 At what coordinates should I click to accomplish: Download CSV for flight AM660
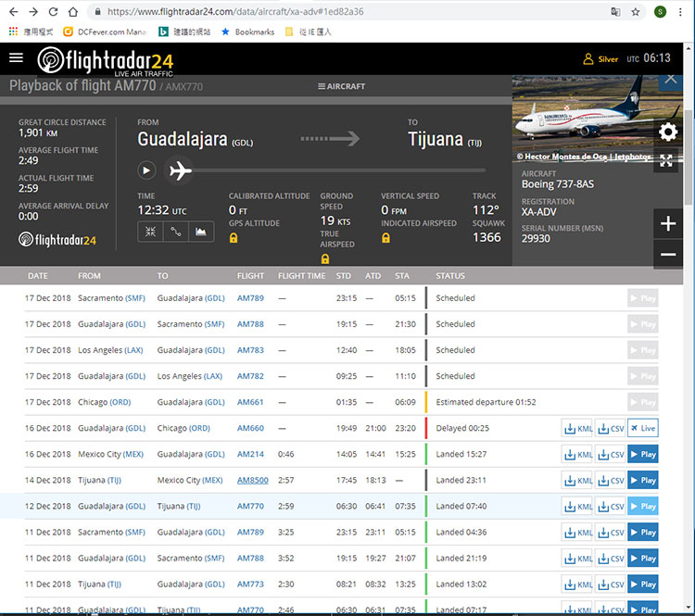611,429
